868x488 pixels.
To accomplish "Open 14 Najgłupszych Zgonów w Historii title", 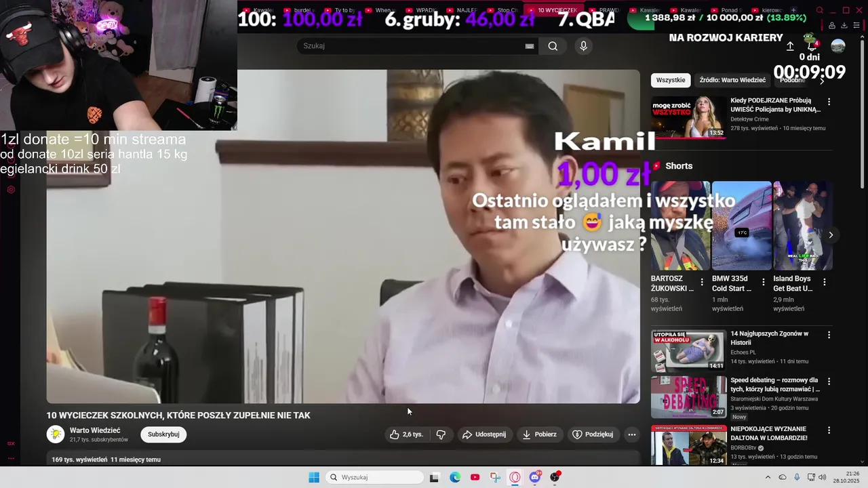I will pos(769,338).
